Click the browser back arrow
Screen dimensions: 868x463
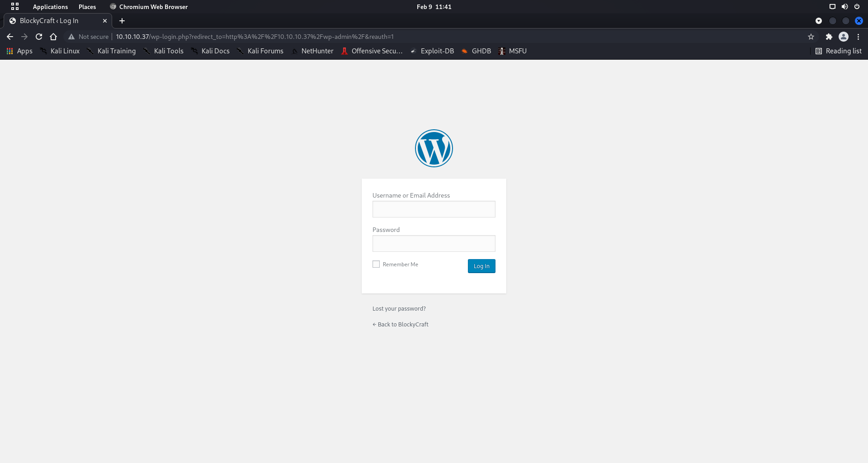(x=10, y=37)
